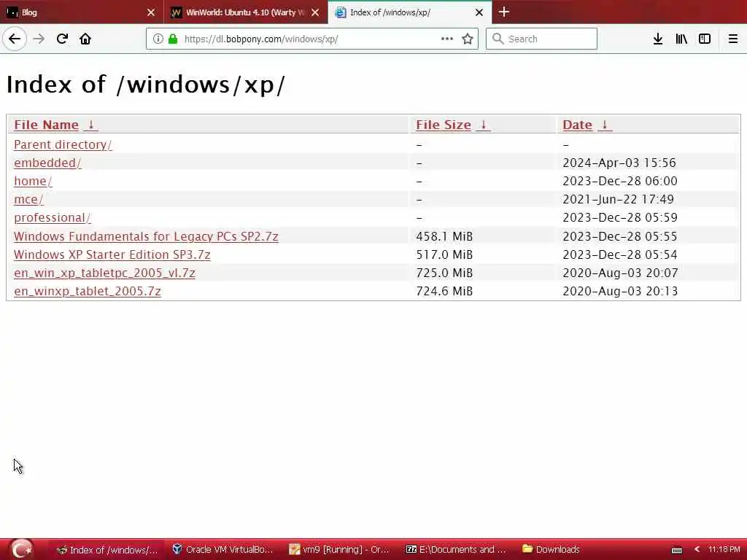
Task: Select the 725.0 MiB size cell
Action: [444, 273]
